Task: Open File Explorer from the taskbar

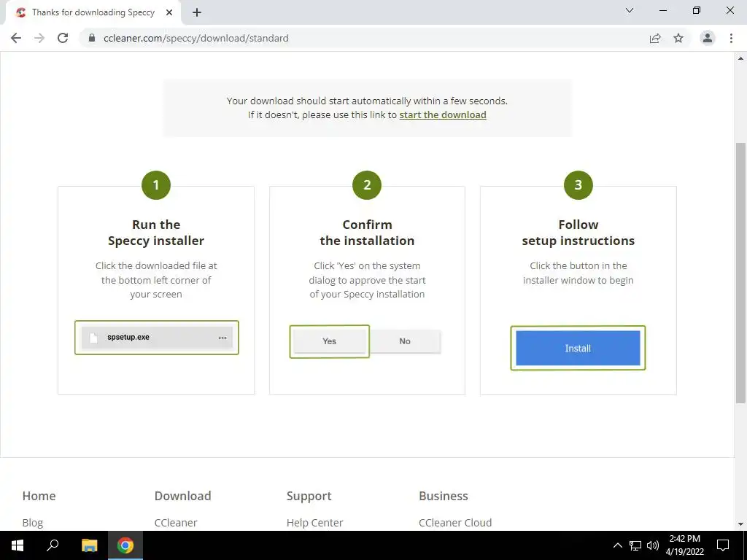Action: point(89,545)
